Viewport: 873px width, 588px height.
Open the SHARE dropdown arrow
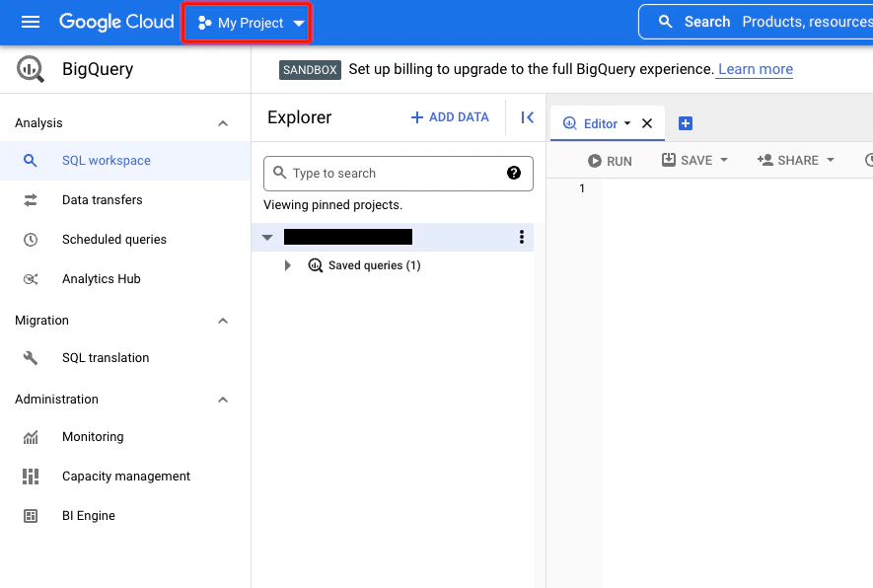tap(831, 161)
